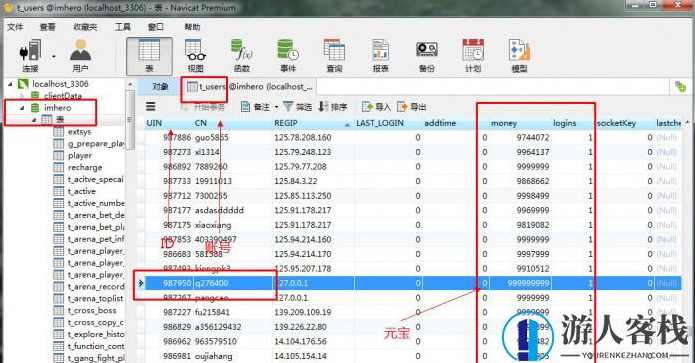Open the 事件 (Event) toolbar icon
695x363 pixels.
coord(288,55)
